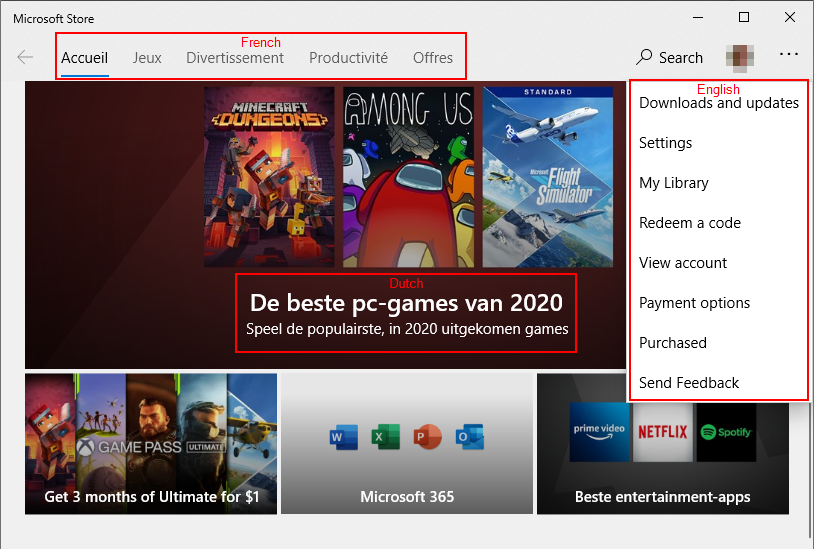The height and width of the screenshot is (549, 814).
Task: Open the Divertissement tab
Action: [x=235, y=58]
